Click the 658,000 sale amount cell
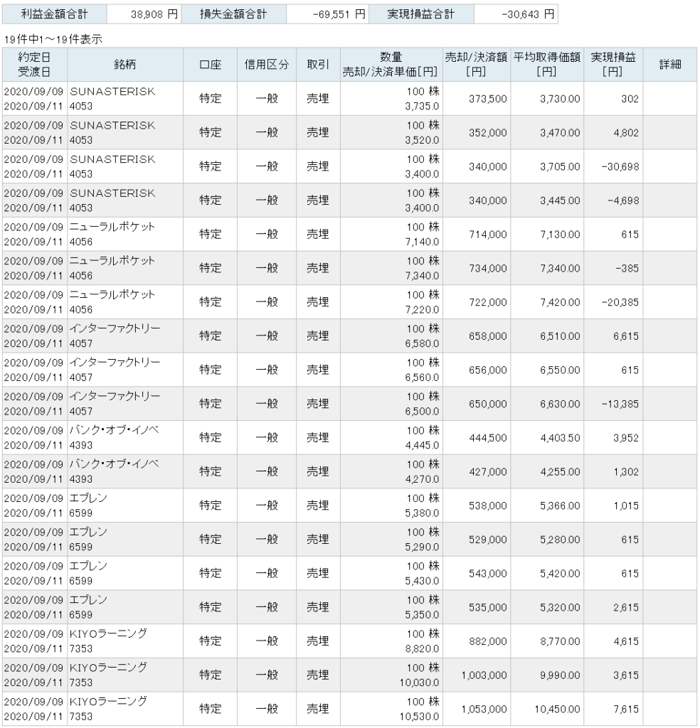Screen dimensions: 700x728 (476, 336)
